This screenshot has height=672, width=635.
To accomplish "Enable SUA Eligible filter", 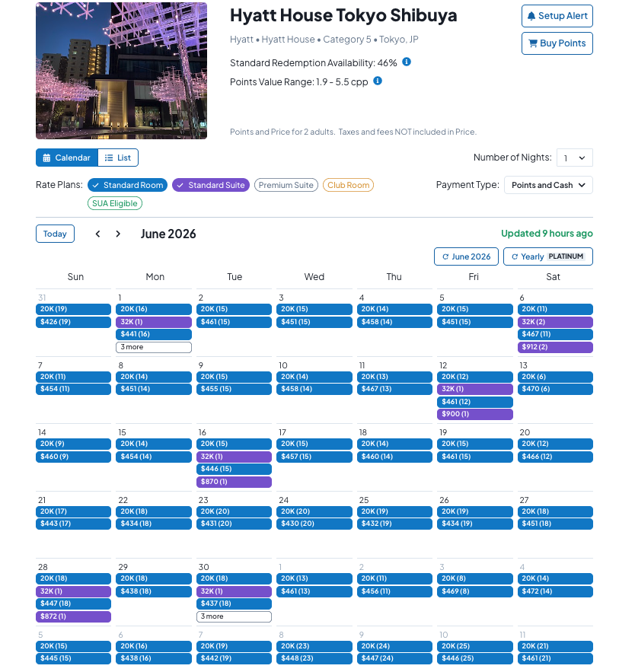I will 114,203.
